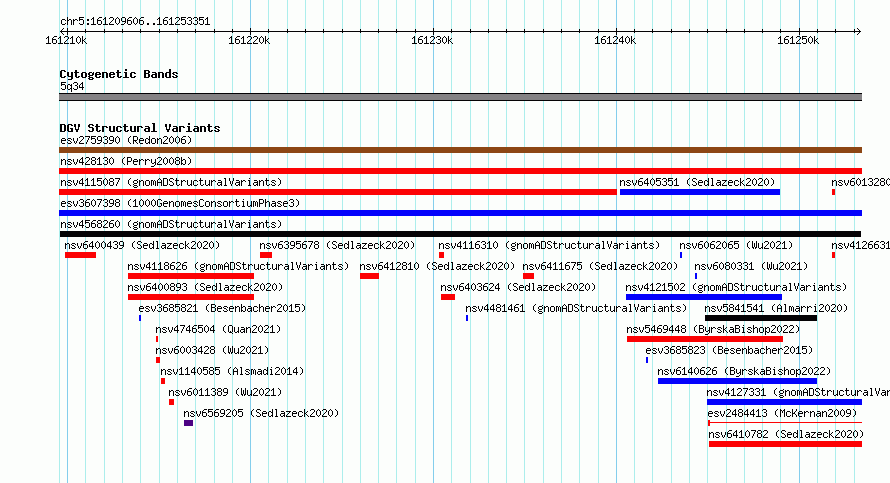Viewport: 890px width, 483px height.
Task: Open nsv1140585 (Alsmadi2014) label
Action: (x=232, y=371)
